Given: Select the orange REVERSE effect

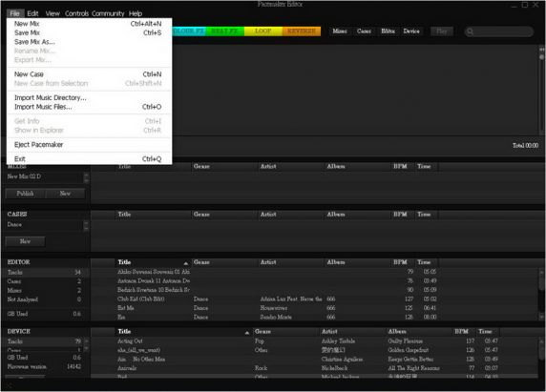Looking at the screenshot, I should click(302, 31).
